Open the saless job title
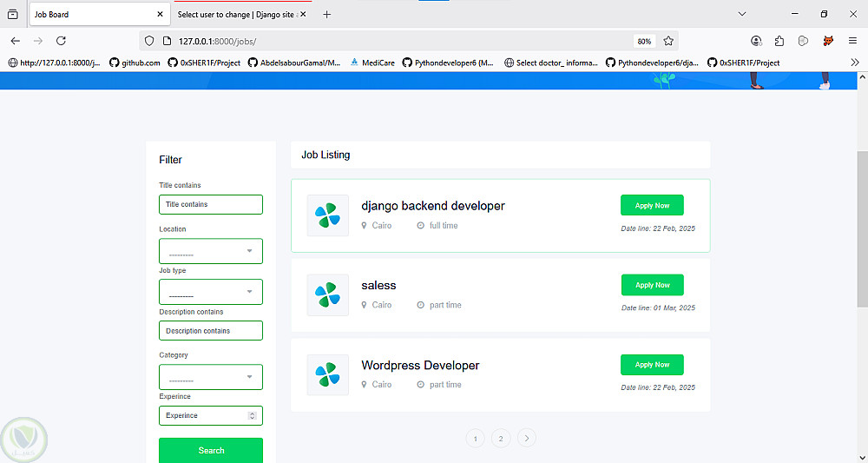This screenshot has width=868, height=463. [x=378, y=286]
